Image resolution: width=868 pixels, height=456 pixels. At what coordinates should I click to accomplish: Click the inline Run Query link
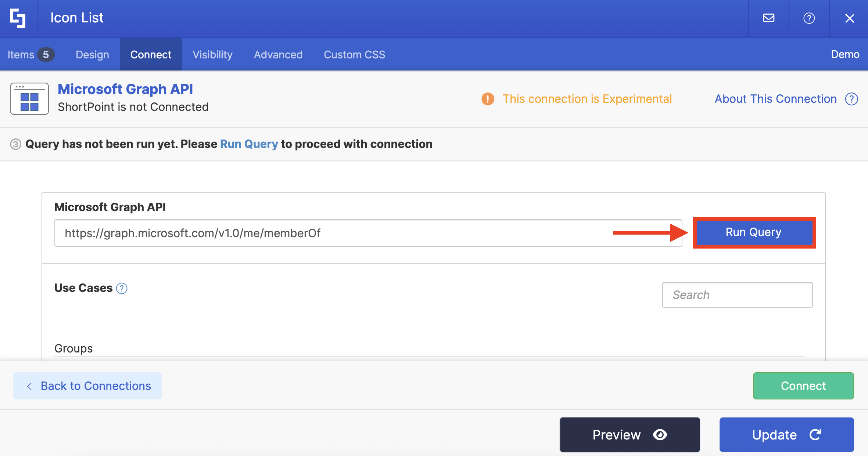249,144
